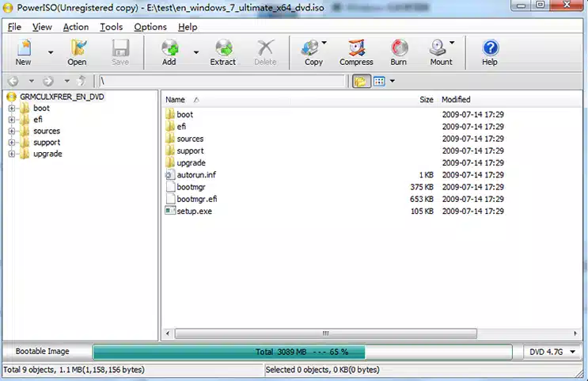Click the horizontal scrollbar thumb
The image size is (588, 381).
click(x=325, y=333)
